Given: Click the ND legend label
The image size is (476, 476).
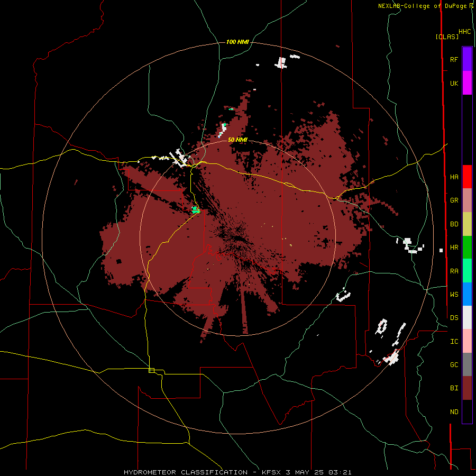Looking at the screenshot, I should pyautogui.click(x=454, y=412).
